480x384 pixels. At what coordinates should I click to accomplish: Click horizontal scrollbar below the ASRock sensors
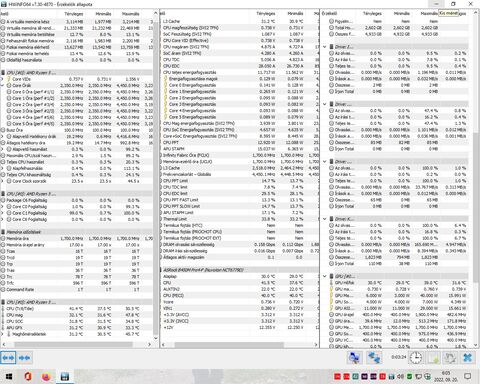click(x=229, y=345)
